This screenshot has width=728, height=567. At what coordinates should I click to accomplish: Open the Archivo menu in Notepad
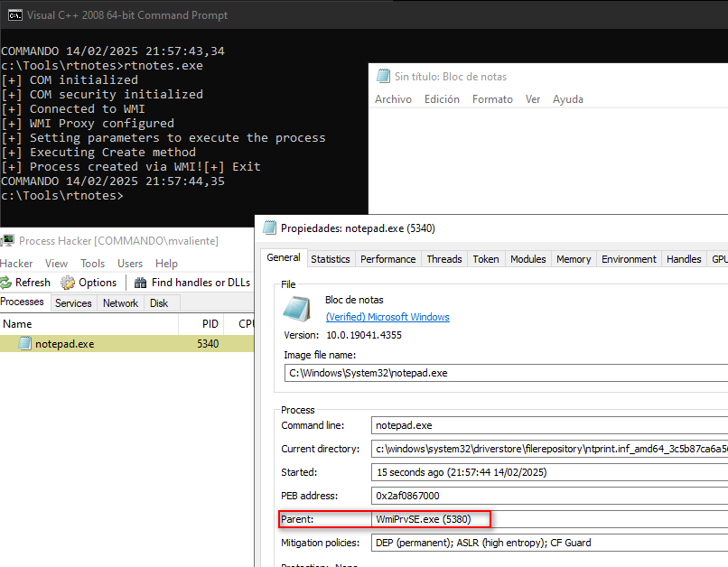point(393,99)
